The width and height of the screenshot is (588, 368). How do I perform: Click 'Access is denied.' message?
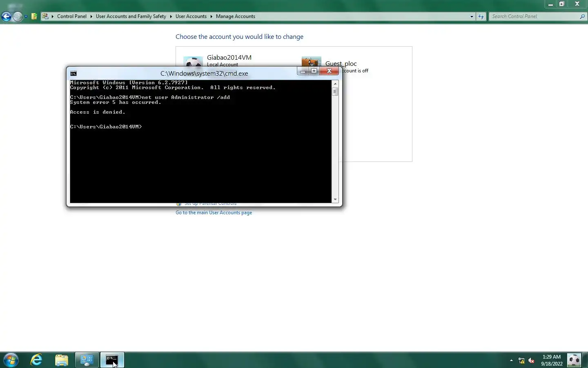point(98,112)
